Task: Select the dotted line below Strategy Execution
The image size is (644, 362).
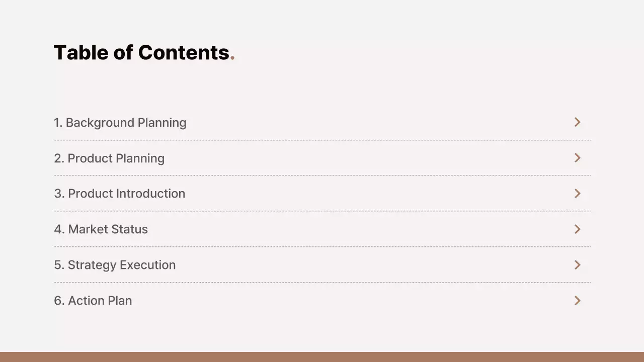Action: click(x=322, y=283)
